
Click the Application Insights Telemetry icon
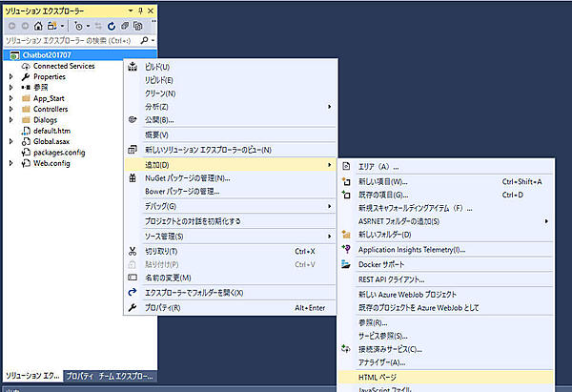[x=347, y=249]
